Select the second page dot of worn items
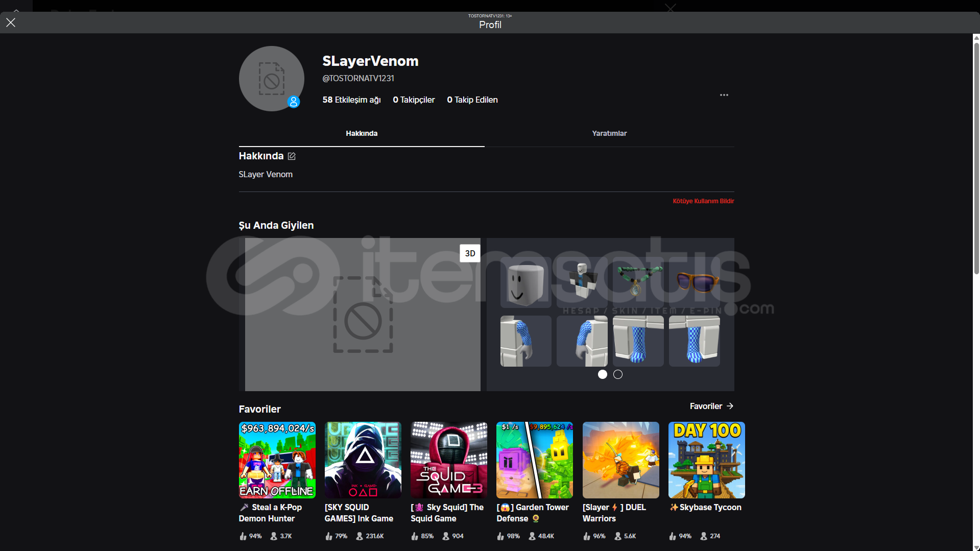Image resolution: width=980 pixels, height=551 pixels. pos(618,374)
